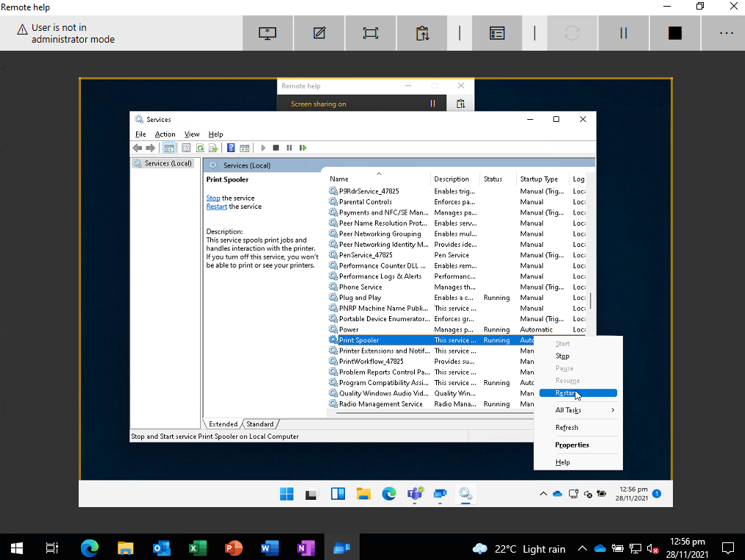Open the Action menu in Services
Viewport: 745px width, 560px height.
coord(165,134)
